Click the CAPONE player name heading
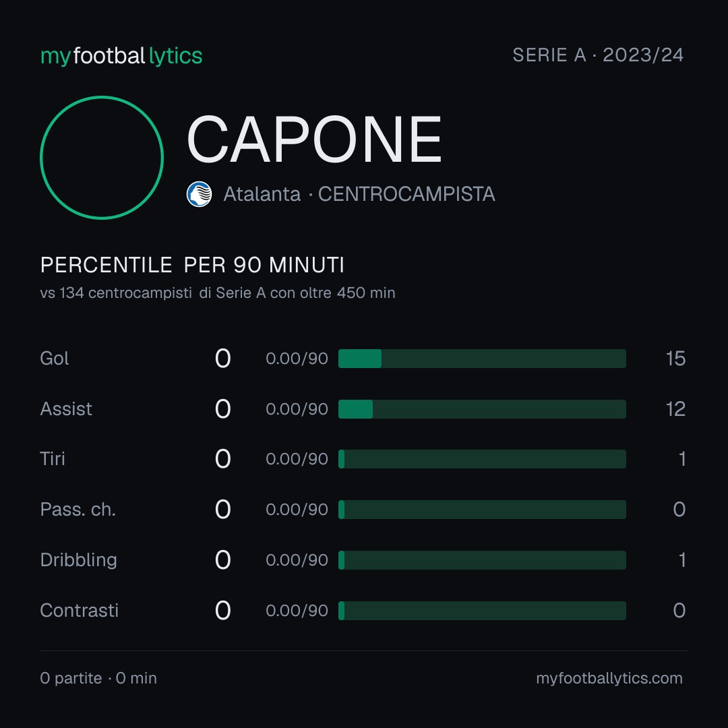The height and width of the screenshot is (728, 728). coord(314,140)
